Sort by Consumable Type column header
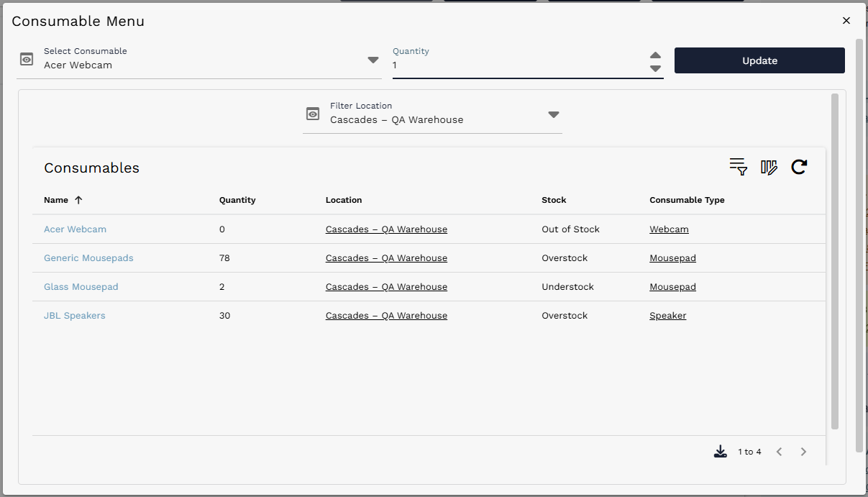868x497 pixels. pos(687,200)
